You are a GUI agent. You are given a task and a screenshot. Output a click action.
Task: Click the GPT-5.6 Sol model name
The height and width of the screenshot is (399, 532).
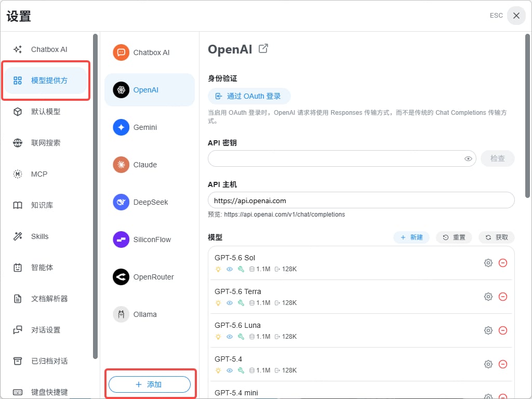(x=235, y=258)
